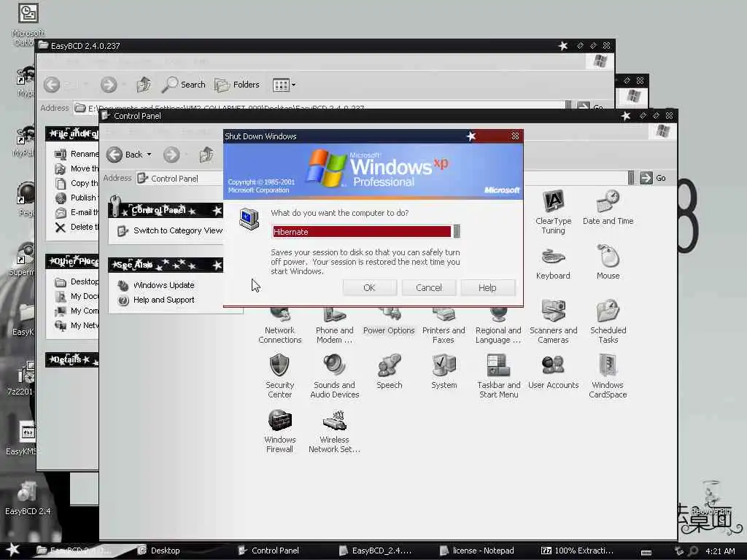This screenshot has width=747, height=560.
Task: Collapse the Control Panel side section
Action: (x=217, y=210)
